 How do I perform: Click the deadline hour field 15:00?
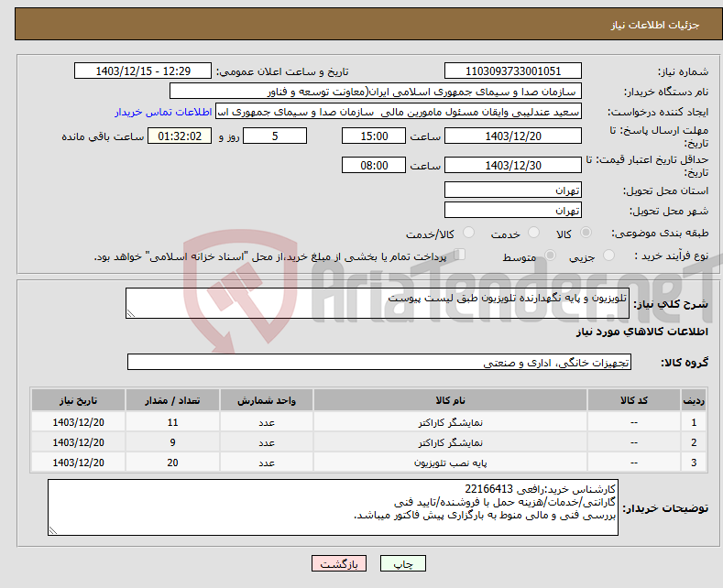tap(374, 136)
